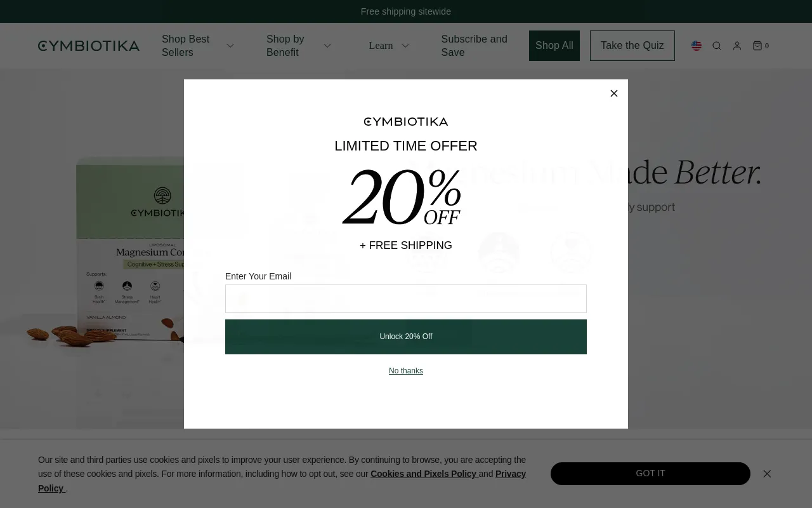Click the Unlock 20% Off button
Image resolution: width=812 pixels, height=508 pixels.
point(406,337)
